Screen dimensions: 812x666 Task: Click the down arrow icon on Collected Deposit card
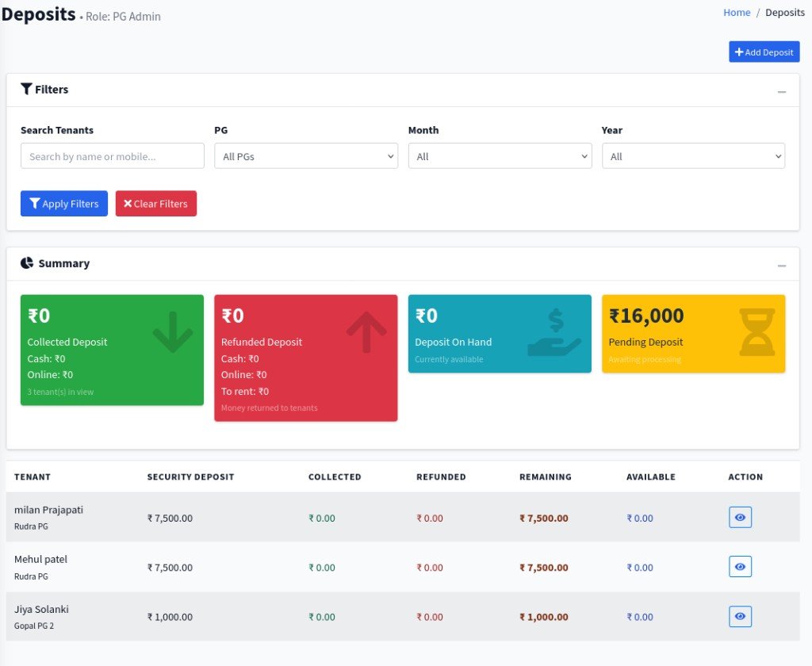pos(172,332)
